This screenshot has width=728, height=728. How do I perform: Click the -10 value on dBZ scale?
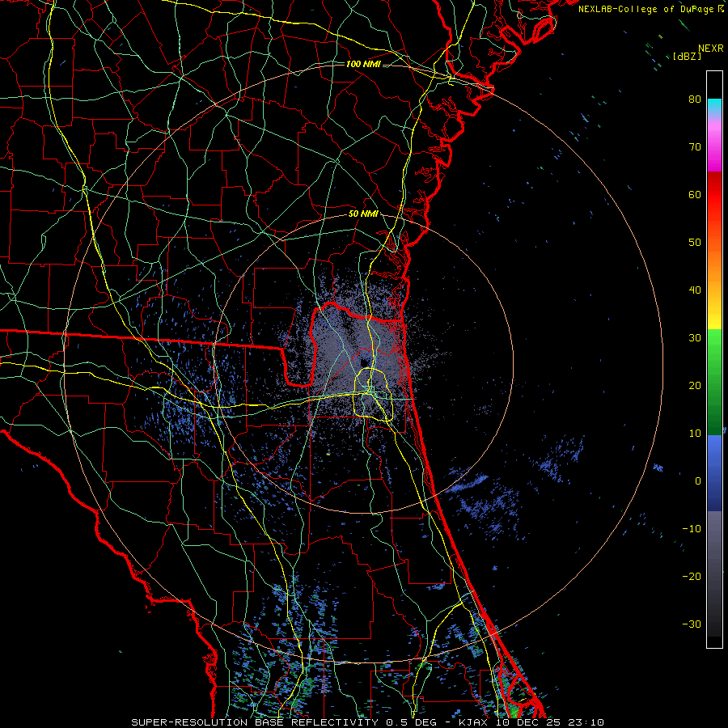[692, 528]
